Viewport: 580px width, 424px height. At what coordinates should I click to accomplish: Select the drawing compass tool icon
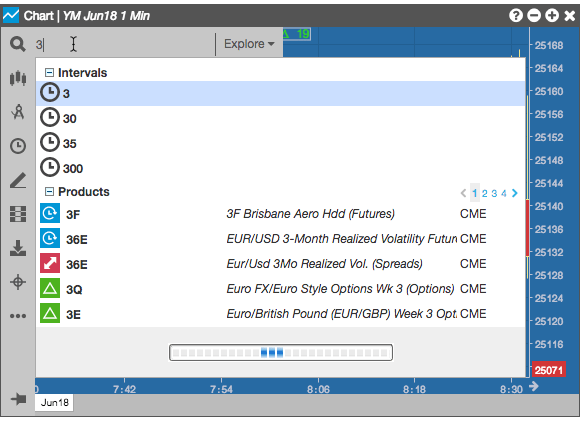click(x=18, y=112)
